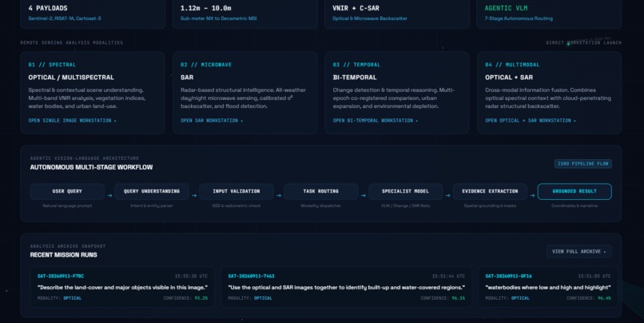The height and width of the screenshot is (323, 644).
Task: Click 'Analysis Archive Snapshot' label
Action: tap(68, 246)
